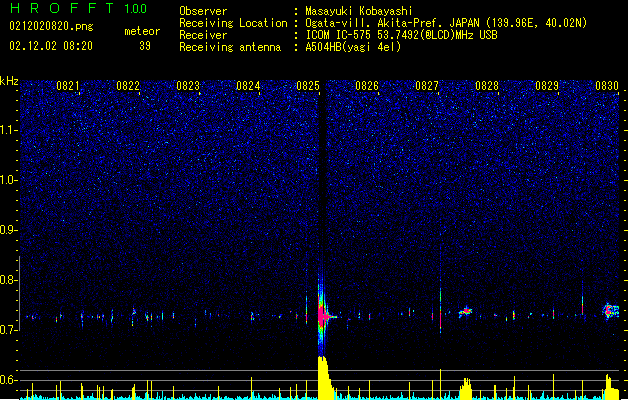The image size is (629, 400).
Task: Select location text Ogata-vill. Akita-Pref. JAPAN
Action: coord(392,23)
